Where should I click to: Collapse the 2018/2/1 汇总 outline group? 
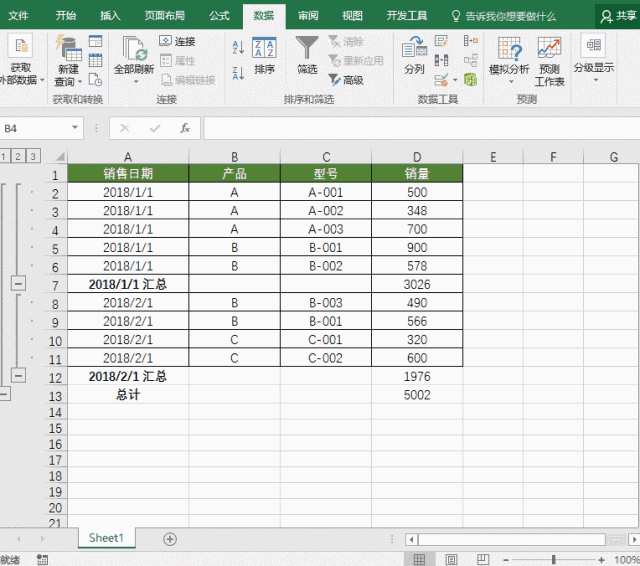17,375
